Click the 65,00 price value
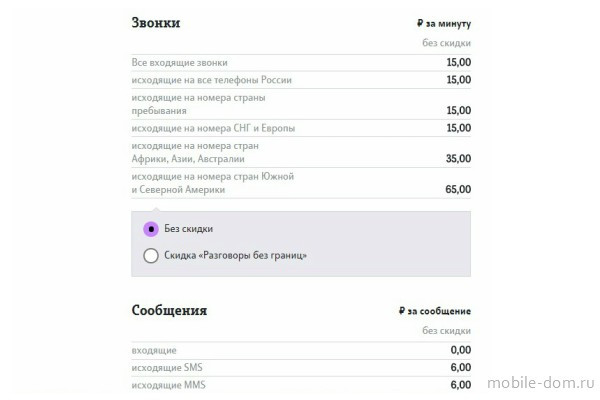The height and width of the screenshot is (400, 600). pos(457,189)
